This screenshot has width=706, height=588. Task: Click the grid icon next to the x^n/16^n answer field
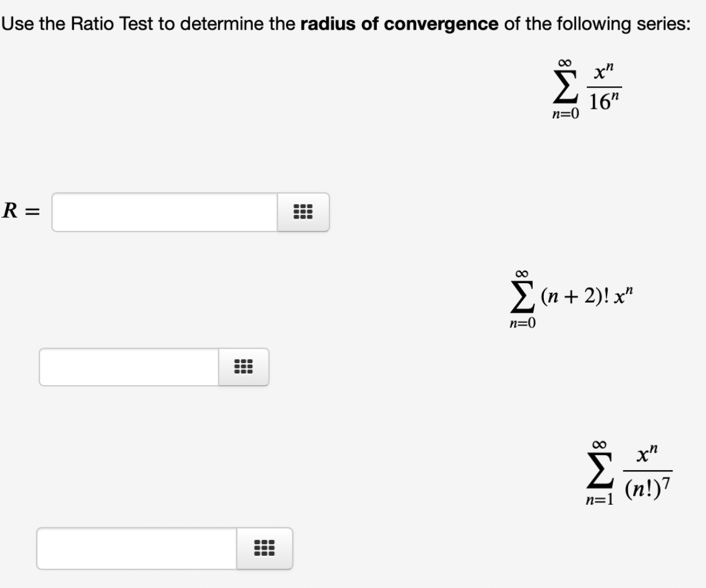tap(304, 212)
